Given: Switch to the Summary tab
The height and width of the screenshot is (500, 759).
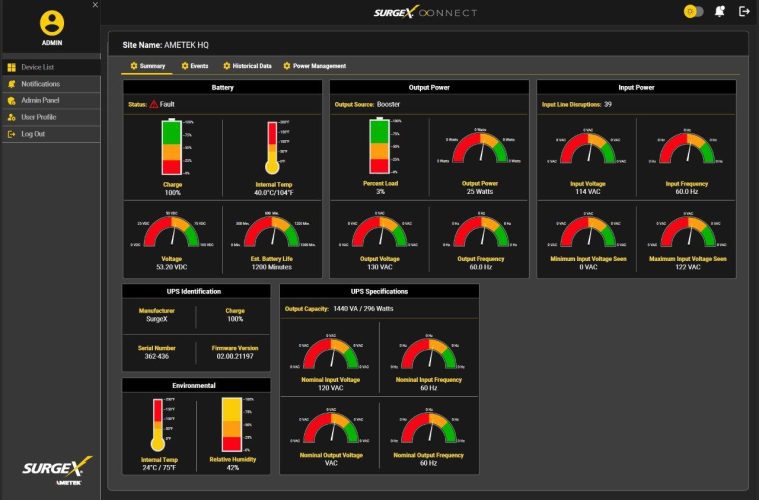Looking at the screenshot, I should point(147,66).
